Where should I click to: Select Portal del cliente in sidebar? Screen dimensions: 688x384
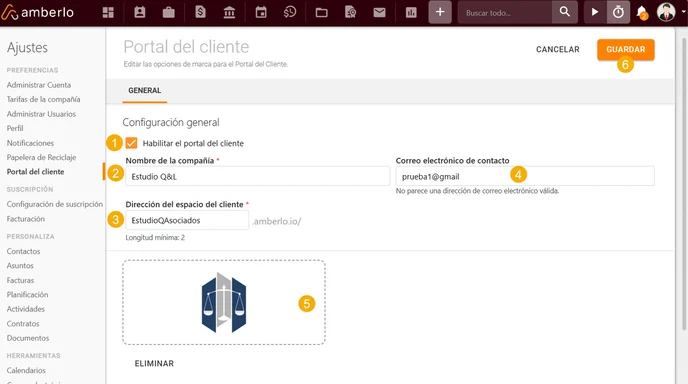36,172
